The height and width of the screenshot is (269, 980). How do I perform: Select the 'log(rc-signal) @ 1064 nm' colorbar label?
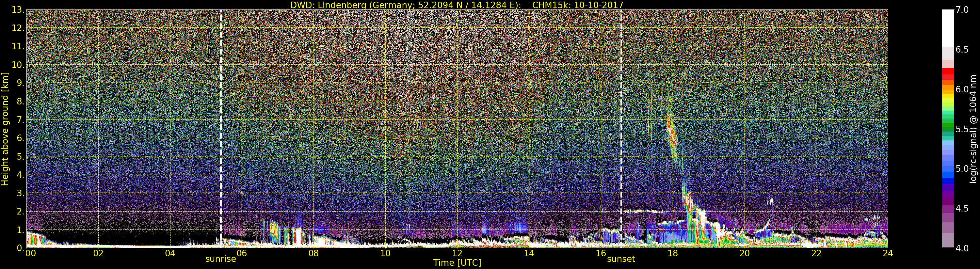973,129
